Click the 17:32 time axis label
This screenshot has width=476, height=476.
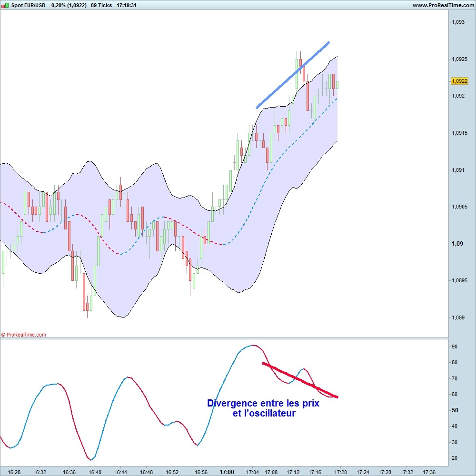coord(407,472)
